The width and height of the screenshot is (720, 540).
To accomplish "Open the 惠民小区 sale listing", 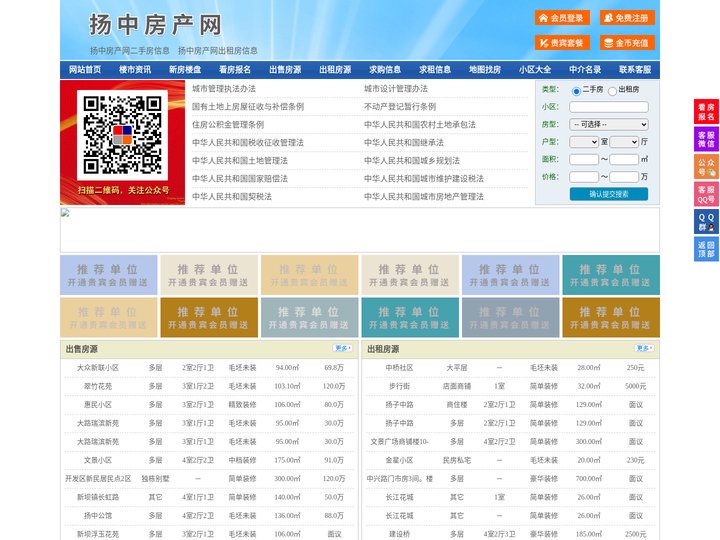I will pyautogui.click(x=98, y=405).
